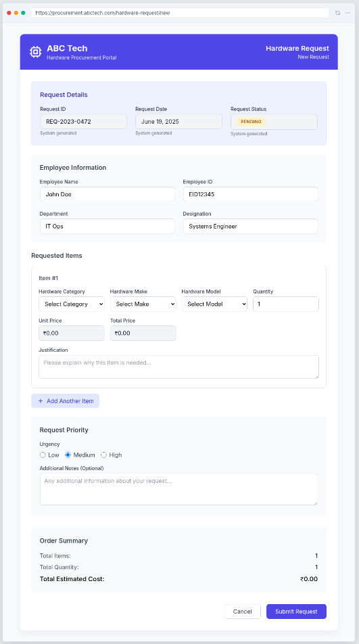
Task: Click the Employee Name field
Action: coord(107,194)
